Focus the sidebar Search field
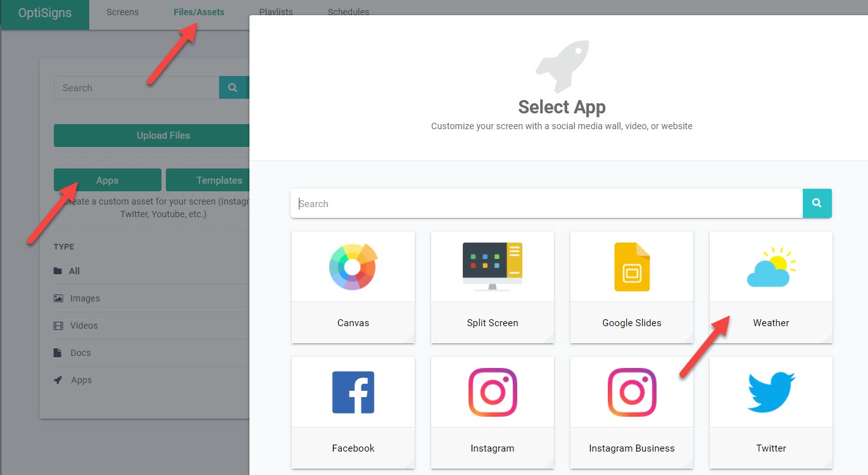The width and height of the screenshot is (868, 475). pos(136,88)
